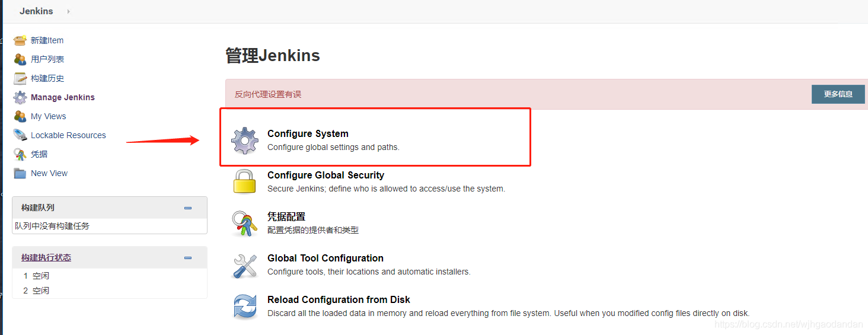Click the user list people icon
Viewport: 868px width, 335px height.
pyautogui.click(x=20, y=59)
